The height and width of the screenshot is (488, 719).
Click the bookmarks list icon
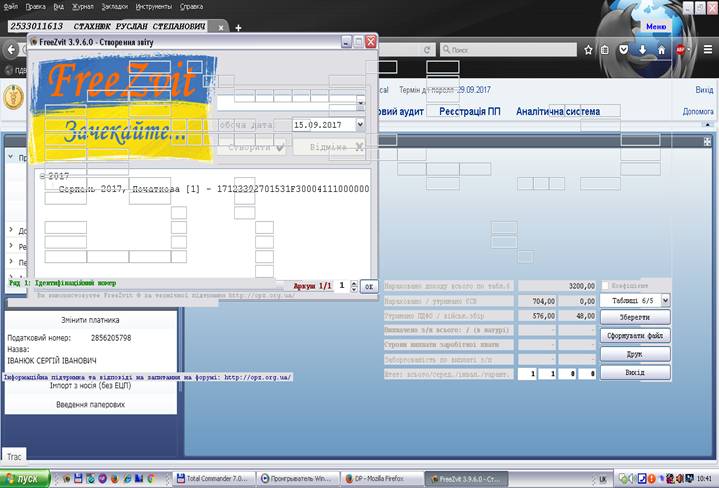(605, 49)
